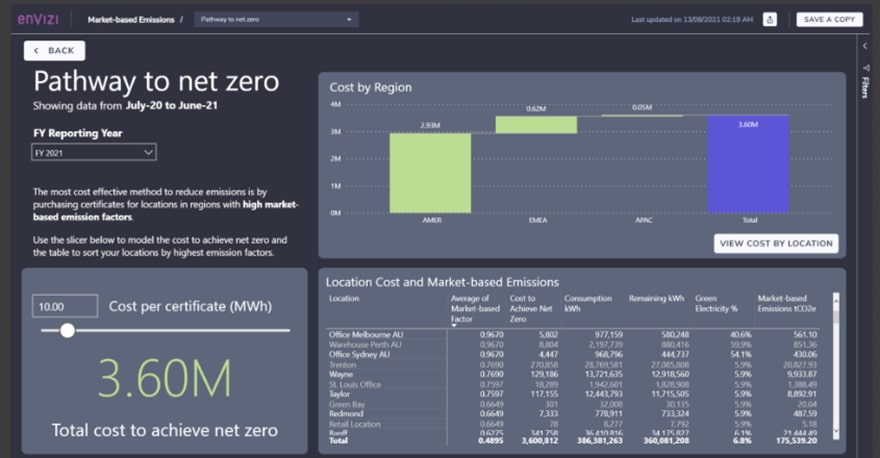Select the purple Total bar in chart
Screen dimensions: 880x458
pyautogui.click(x=748, y=164)
